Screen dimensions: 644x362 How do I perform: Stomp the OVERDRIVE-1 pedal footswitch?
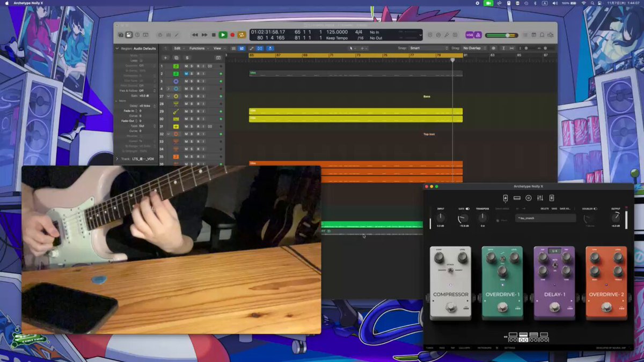502,307
